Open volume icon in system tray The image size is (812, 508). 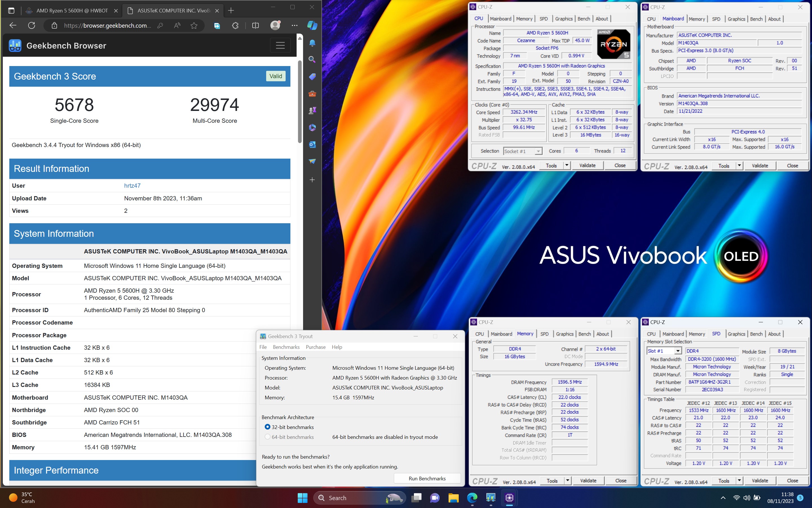coord(747,498)
